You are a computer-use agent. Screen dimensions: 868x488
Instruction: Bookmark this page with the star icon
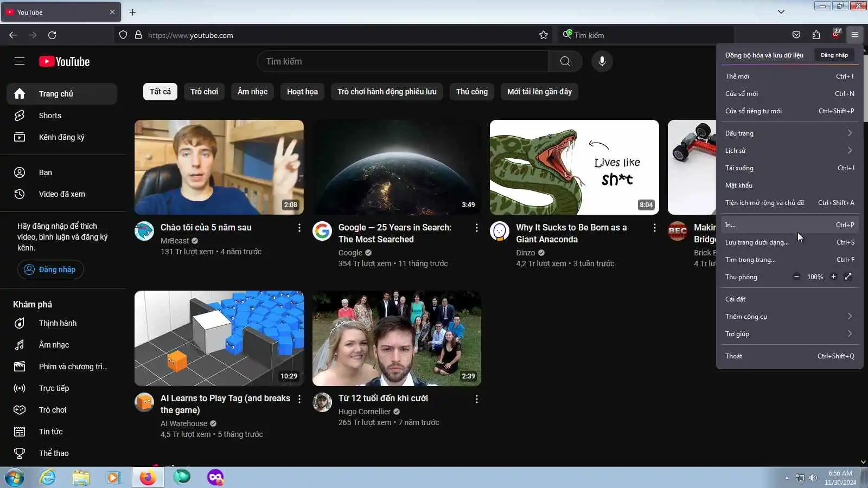(544, 35)
